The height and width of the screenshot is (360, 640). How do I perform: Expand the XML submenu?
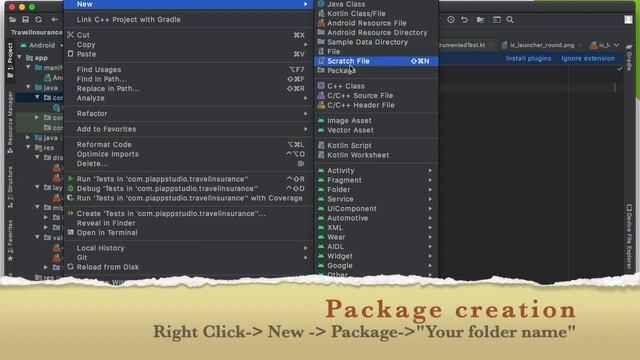376,228
